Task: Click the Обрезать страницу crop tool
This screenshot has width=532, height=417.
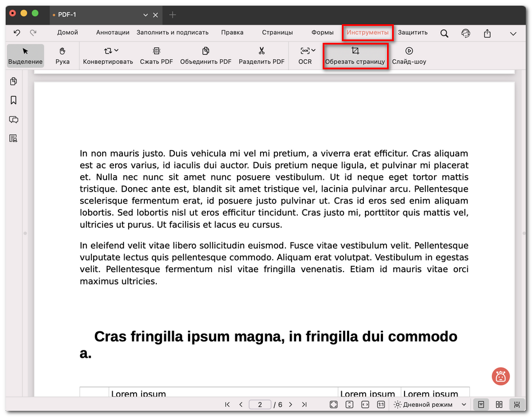Action: [355, 55]
